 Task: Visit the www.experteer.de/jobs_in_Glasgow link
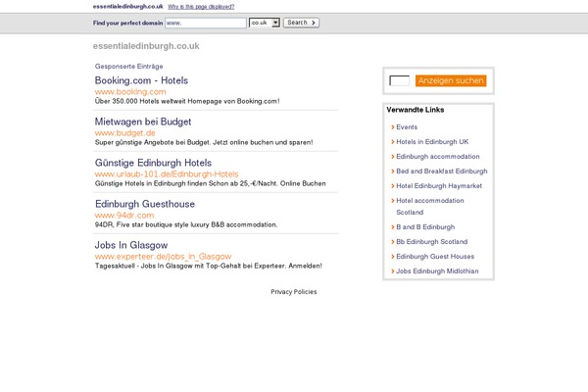163,257
